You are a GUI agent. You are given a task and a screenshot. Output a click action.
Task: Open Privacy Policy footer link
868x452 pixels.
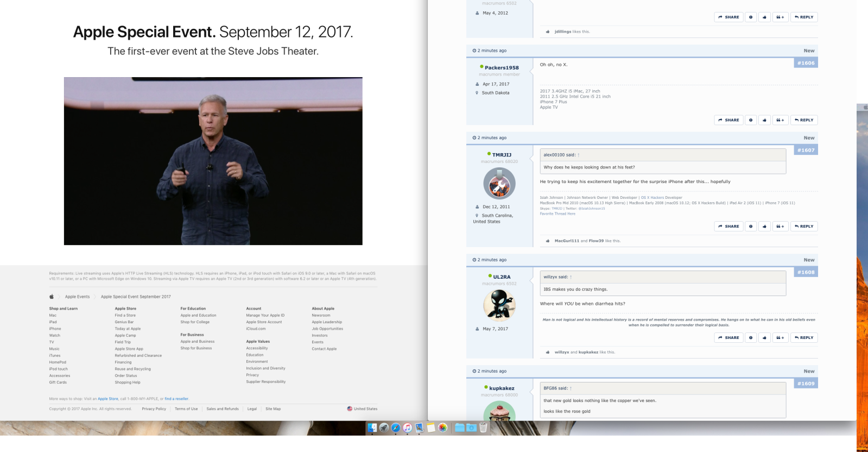pos(154,409)
